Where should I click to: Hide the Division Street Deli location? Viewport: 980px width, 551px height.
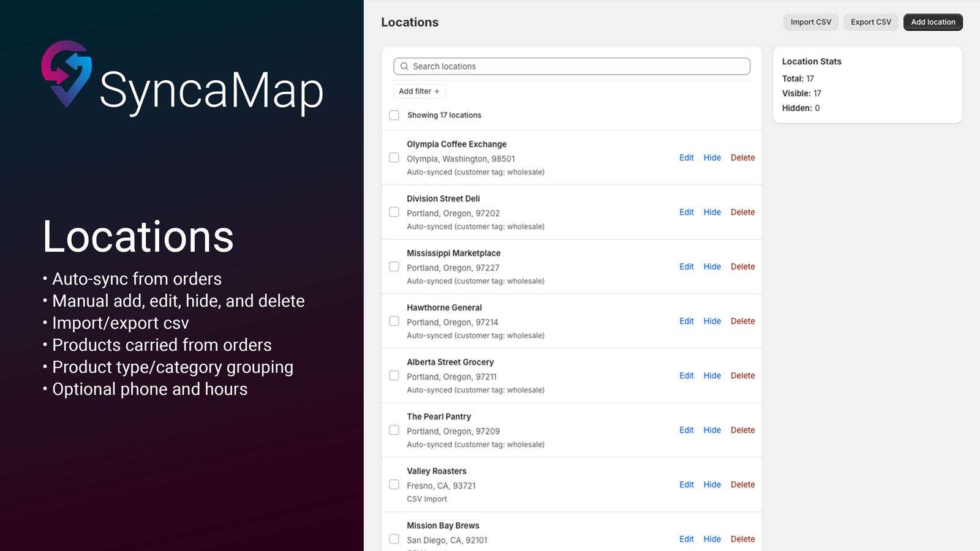coord(712,212)
